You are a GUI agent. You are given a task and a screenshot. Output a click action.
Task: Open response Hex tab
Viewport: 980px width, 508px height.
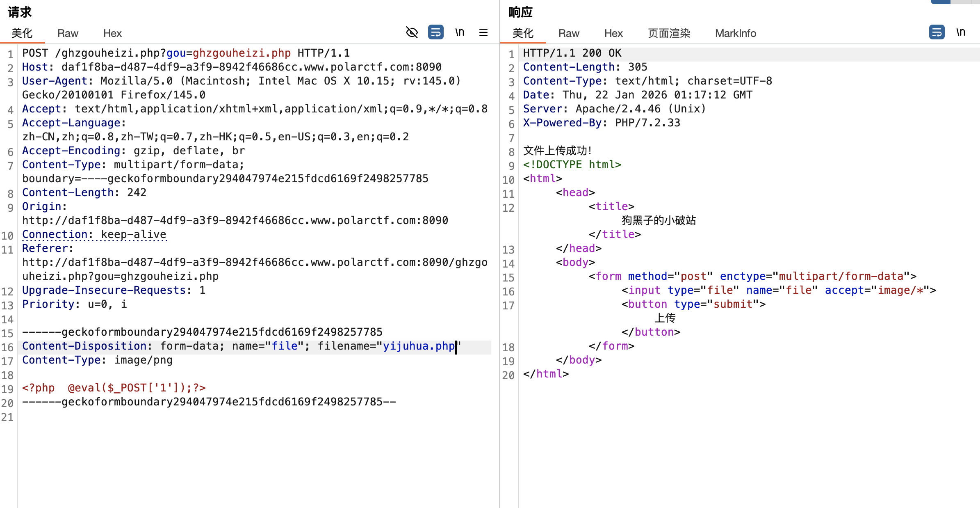click(613, 33)
